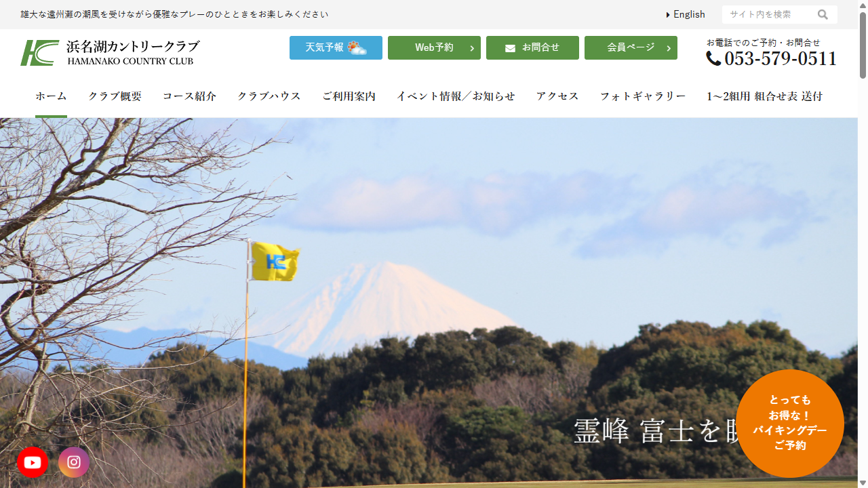Click the arrow on Web予約 button
This screenshot has height=488, width=868.
[x=472, y=48]
